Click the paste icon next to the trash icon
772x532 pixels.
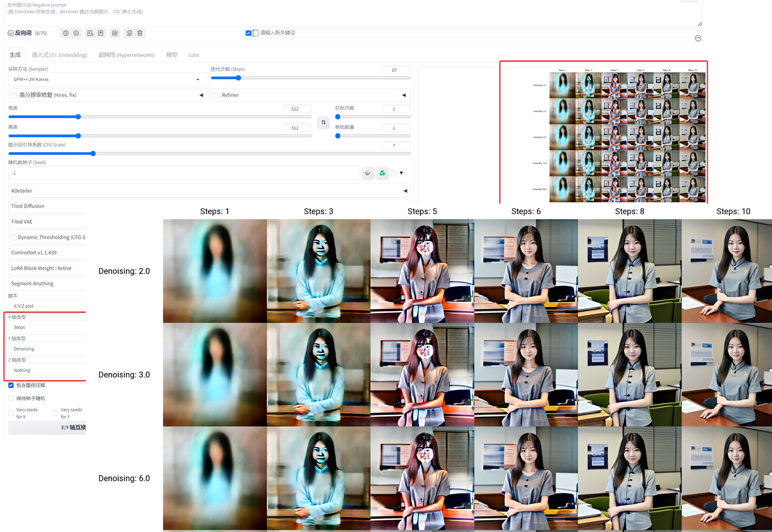pyautogui.click(x=128, y=33)
